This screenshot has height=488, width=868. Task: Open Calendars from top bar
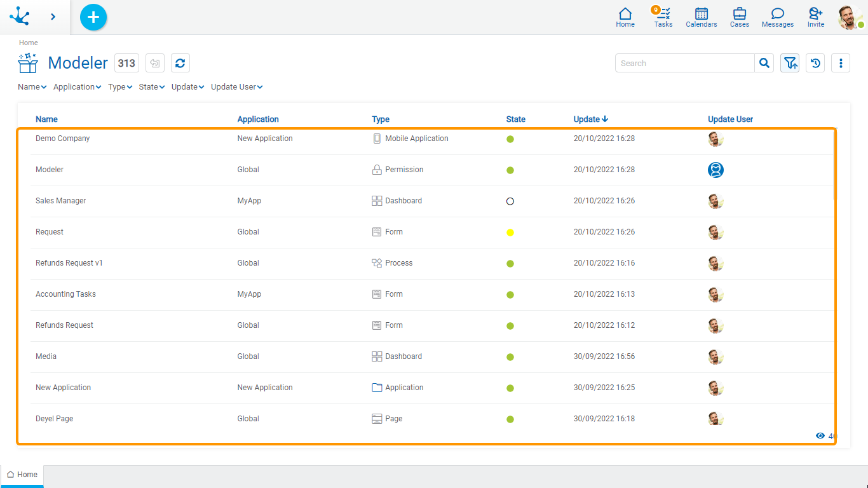[702, 17]
